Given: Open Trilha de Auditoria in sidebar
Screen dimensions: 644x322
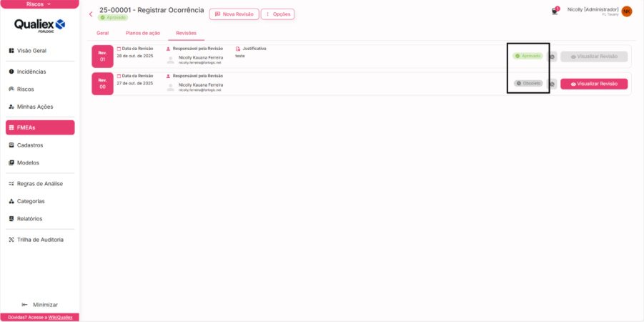Looking at the screenshot, I should [x=40, y=240].
